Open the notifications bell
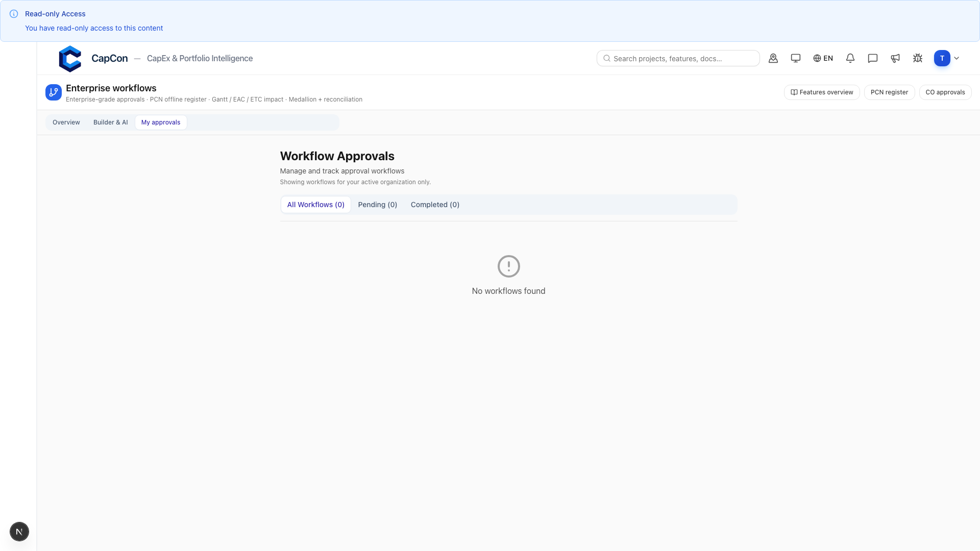980x551 pixels. (x=850, y=58)
